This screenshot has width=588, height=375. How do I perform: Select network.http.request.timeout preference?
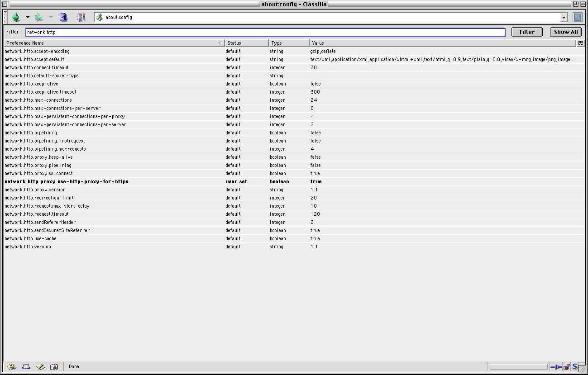(x=294, y=214)
